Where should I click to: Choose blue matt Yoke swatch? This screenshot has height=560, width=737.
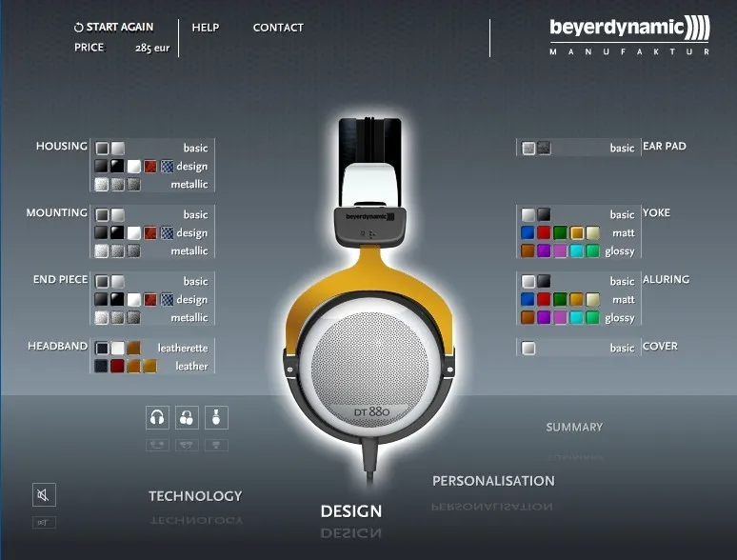tap(528, 233)
